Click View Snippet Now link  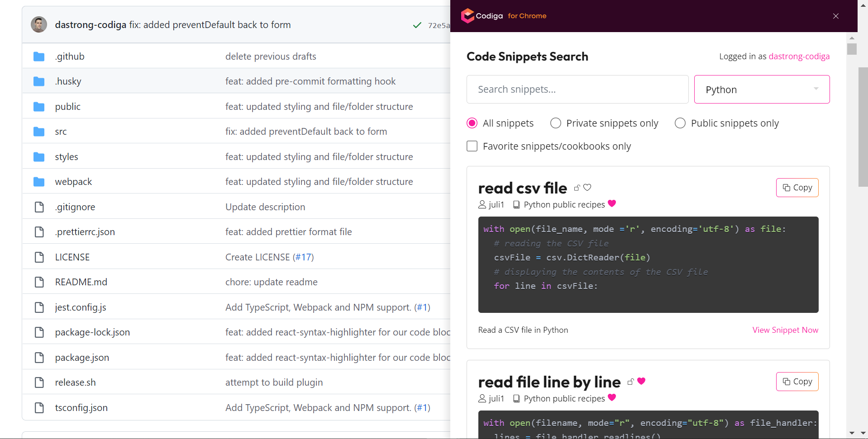(785, 330)
